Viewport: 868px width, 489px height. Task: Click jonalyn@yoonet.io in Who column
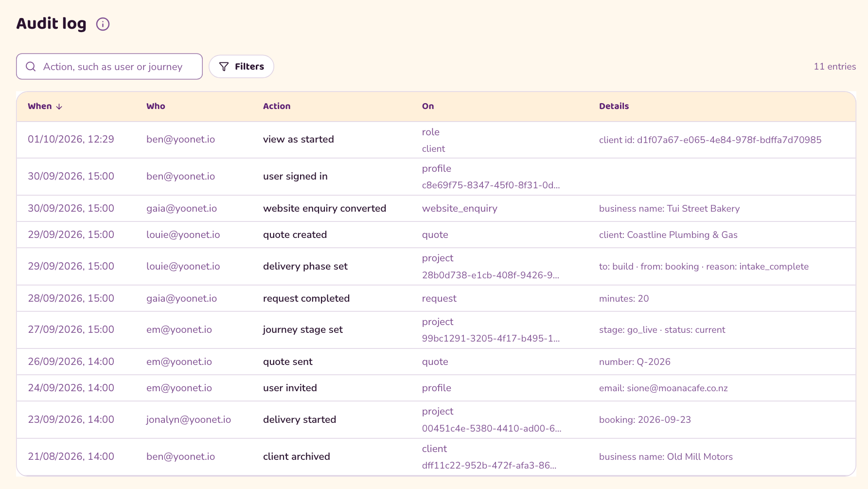[189, 419]
